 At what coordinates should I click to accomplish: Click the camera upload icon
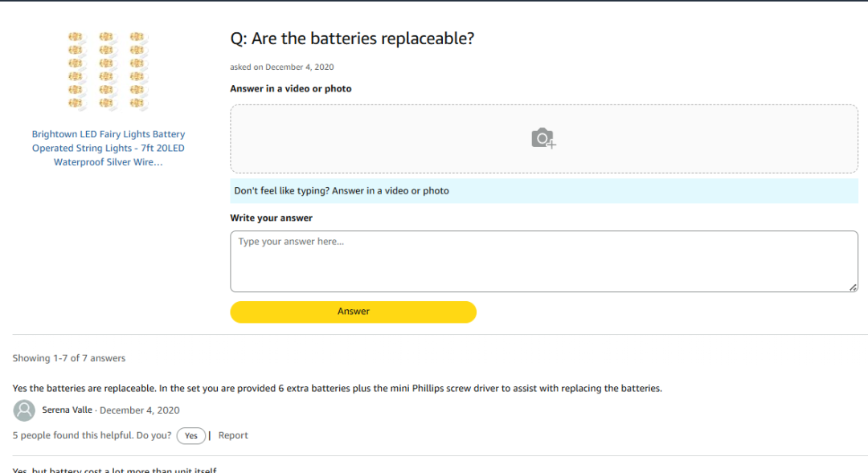[543, 138]
